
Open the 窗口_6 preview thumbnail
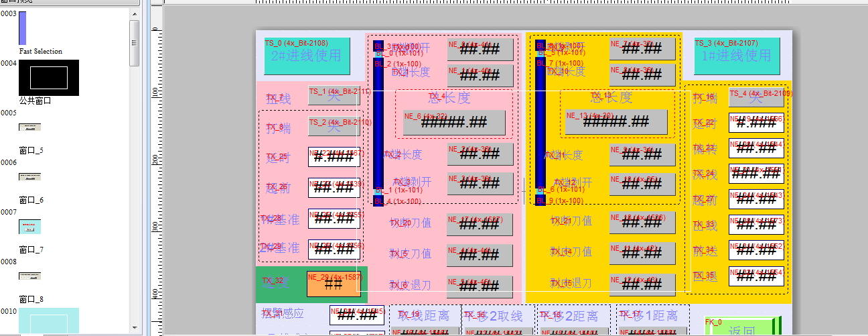coord(29,176)
